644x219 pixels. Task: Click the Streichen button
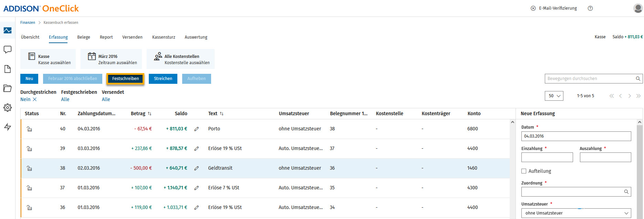point(163,79)
